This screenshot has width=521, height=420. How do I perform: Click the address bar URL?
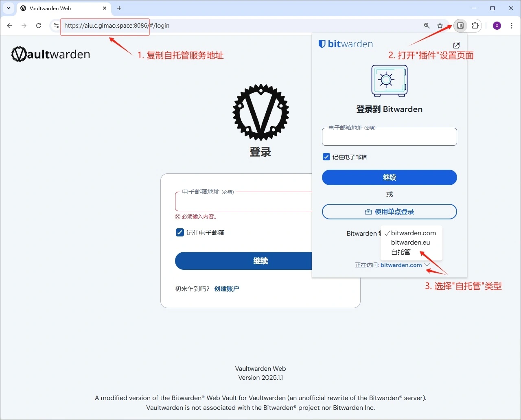point(117,26)
